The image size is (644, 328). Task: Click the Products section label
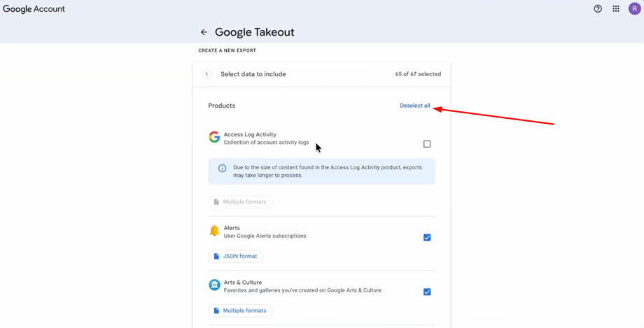(x=222, y=106)
